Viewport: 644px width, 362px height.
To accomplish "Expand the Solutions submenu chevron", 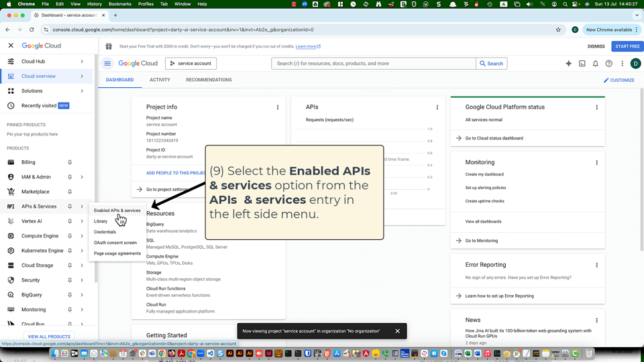I will pos(82,91).
